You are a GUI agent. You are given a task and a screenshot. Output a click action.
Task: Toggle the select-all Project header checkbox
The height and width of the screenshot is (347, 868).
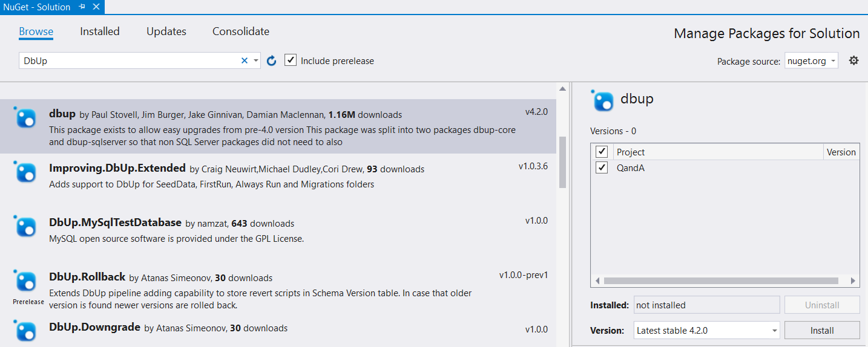[602, 152]
